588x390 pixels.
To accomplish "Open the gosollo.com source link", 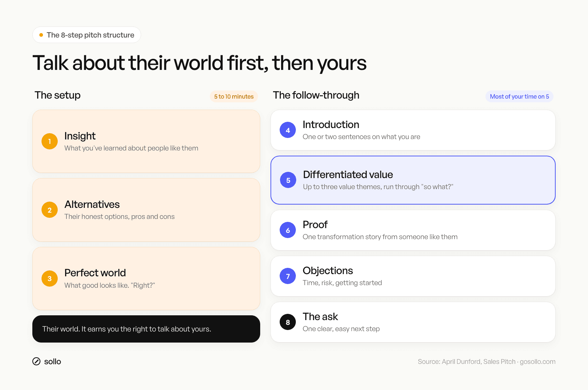I will coord(537,362).
